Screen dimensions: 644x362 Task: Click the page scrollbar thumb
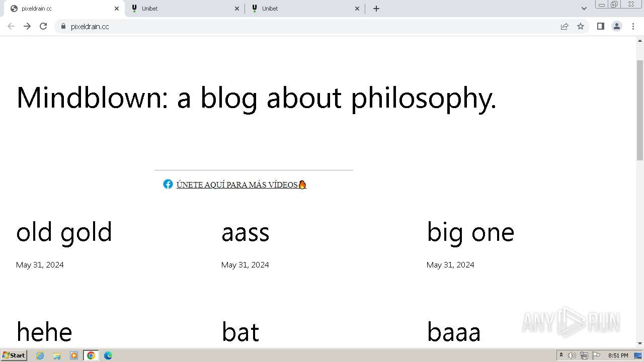[640, 110]
